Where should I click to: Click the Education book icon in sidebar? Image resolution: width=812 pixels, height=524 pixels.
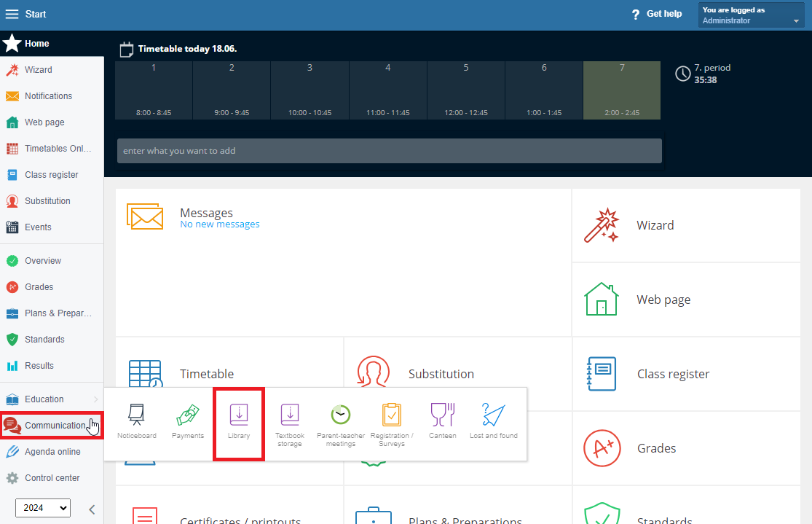[x=12, y=399]
